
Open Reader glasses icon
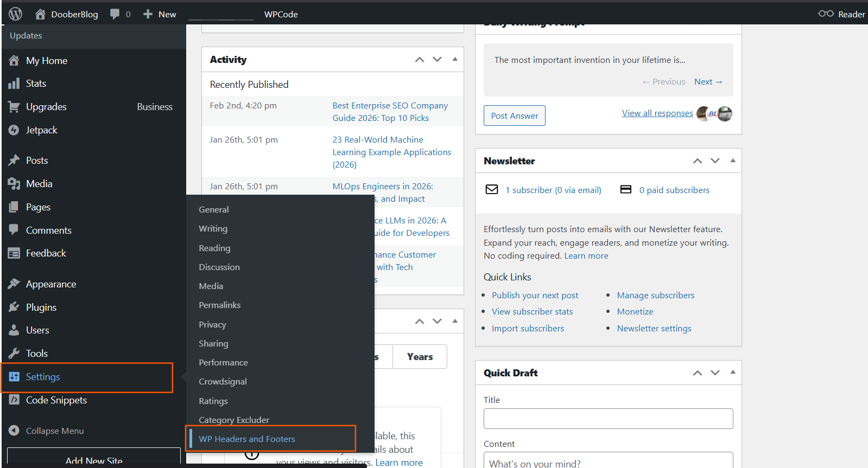(826, 14)
